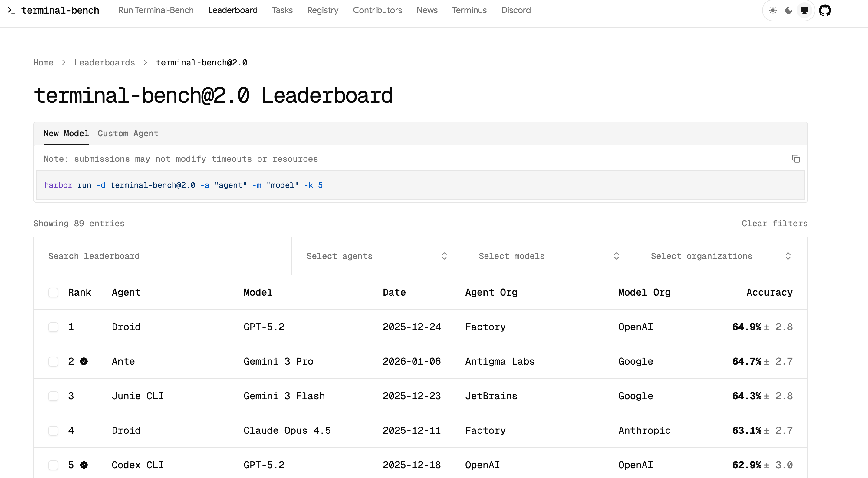Click Anthropic model org cell
The image size is (868, 478).
coord(644,430)
